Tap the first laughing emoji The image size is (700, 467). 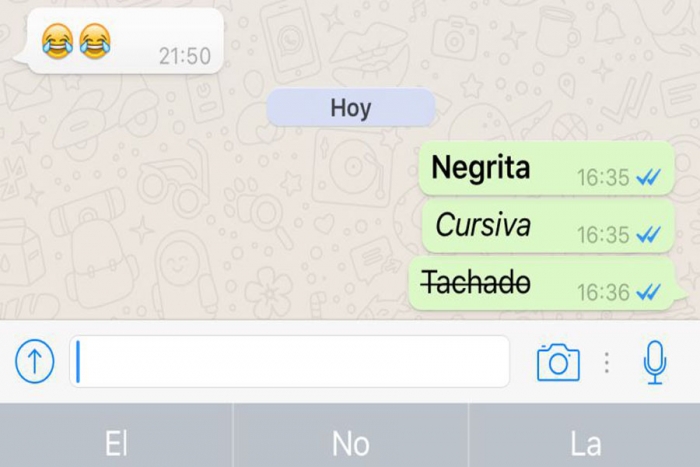tap(58, 42)
